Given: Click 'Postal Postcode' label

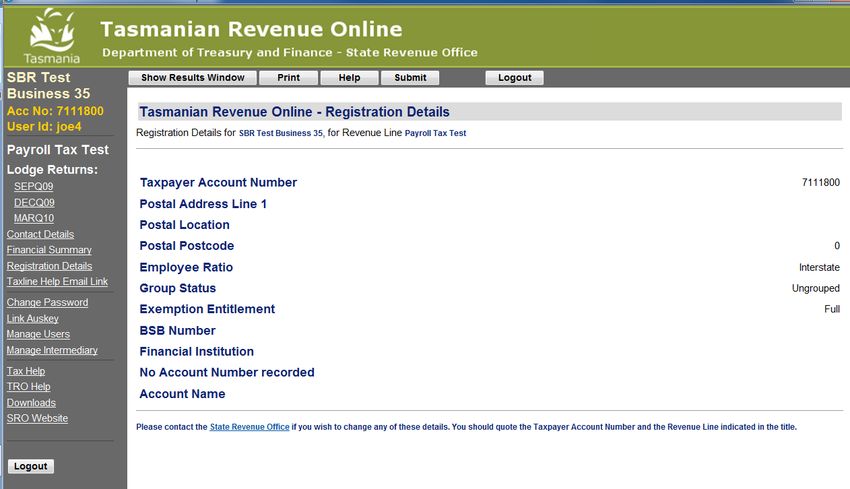Looking at the screenshot, I should tap(186, 246).
